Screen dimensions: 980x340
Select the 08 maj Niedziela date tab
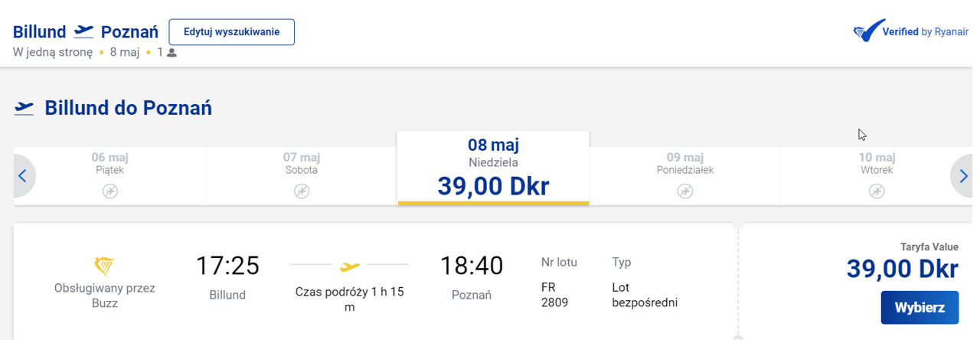click(x=493, y=168)
